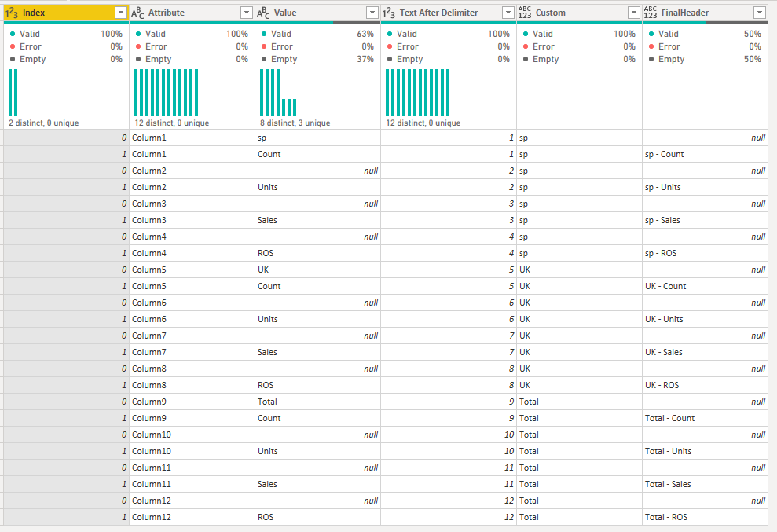Viewport: 777px width, 532px height.
Task: Select the FinalHeader column header name
Action: 685,13
